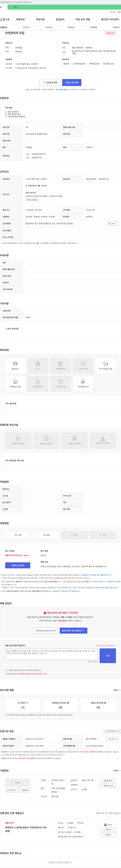Toggle 관심기업 star button
121x868 pixels.
(x=11, y=790)
